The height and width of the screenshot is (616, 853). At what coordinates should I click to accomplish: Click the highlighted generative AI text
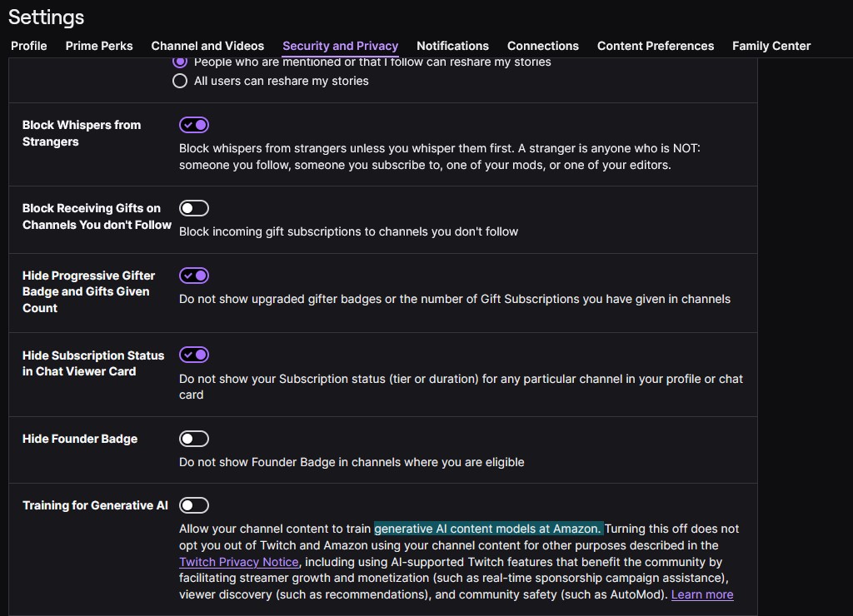coord(488,529)
